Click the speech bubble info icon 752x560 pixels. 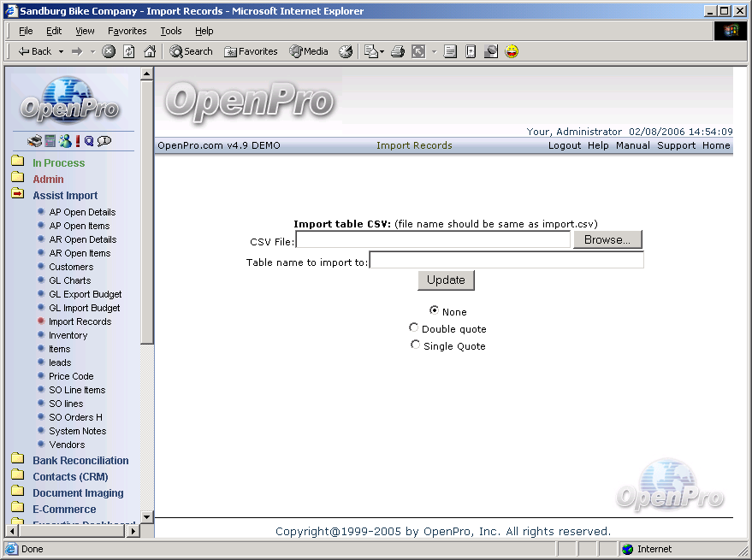point(104,141)
